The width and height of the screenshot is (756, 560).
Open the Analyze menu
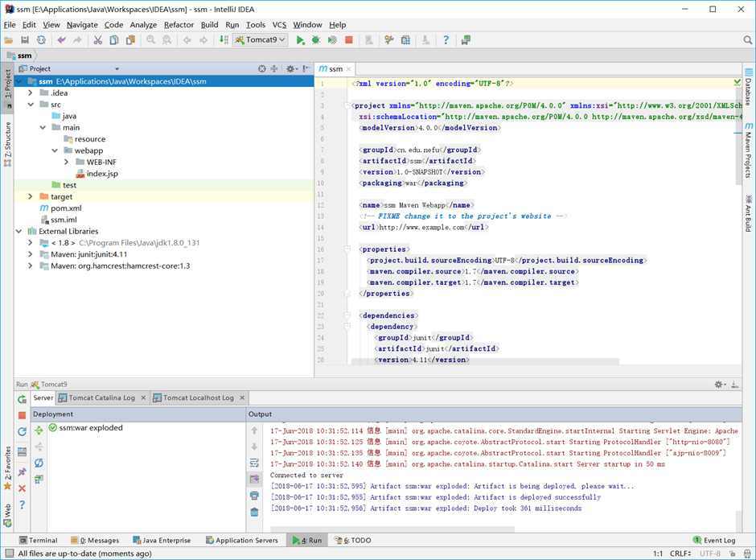(143, 25)
